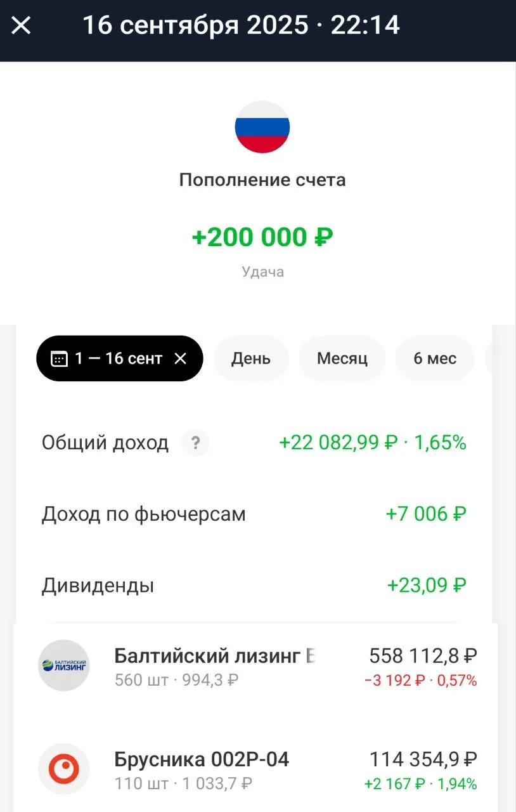Select the Месяц period chip
Screen dimensions: 516x812
coord(342,358)
